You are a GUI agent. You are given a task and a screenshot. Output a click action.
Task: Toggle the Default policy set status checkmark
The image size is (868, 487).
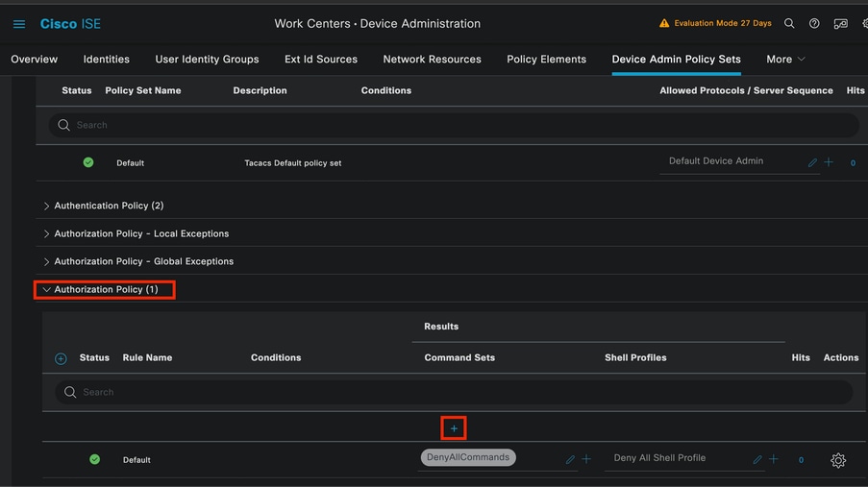pos(88,162)
